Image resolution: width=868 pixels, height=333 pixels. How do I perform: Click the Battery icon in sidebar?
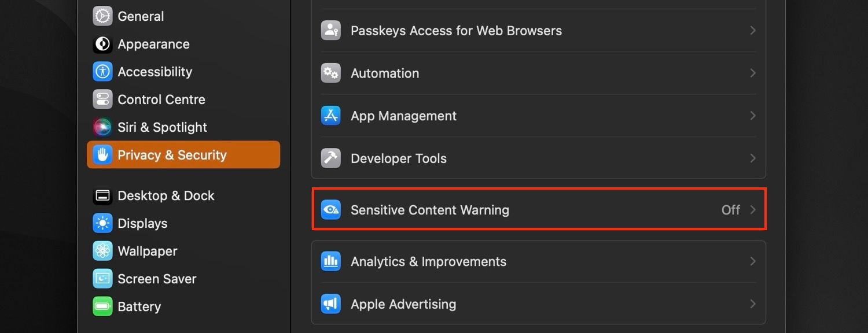[102, 306]
